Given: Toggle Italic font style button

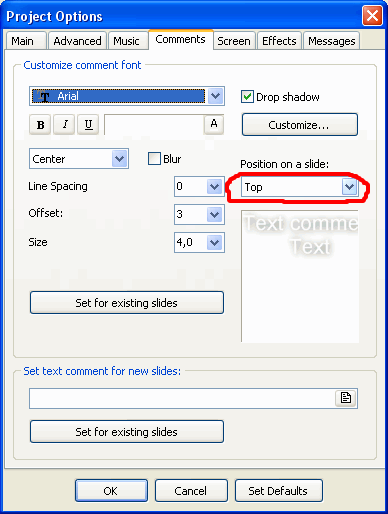Looking at the screenshot, I should 64,125.
